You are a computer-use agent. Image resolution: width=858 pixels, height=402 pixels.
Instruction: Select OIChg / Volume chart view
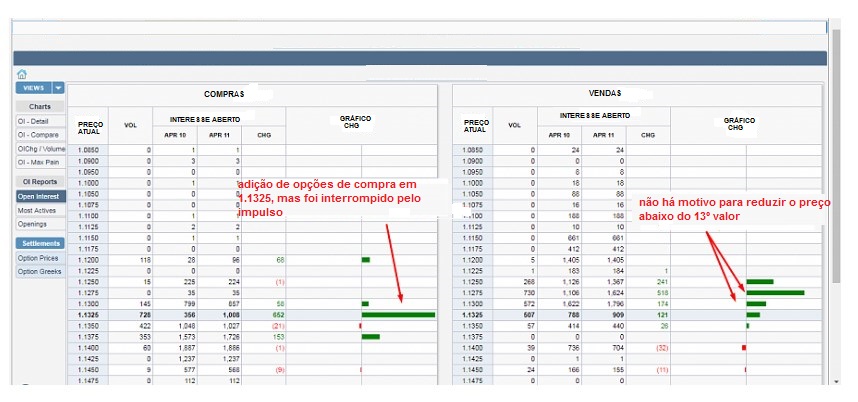(x=39, y=149)
